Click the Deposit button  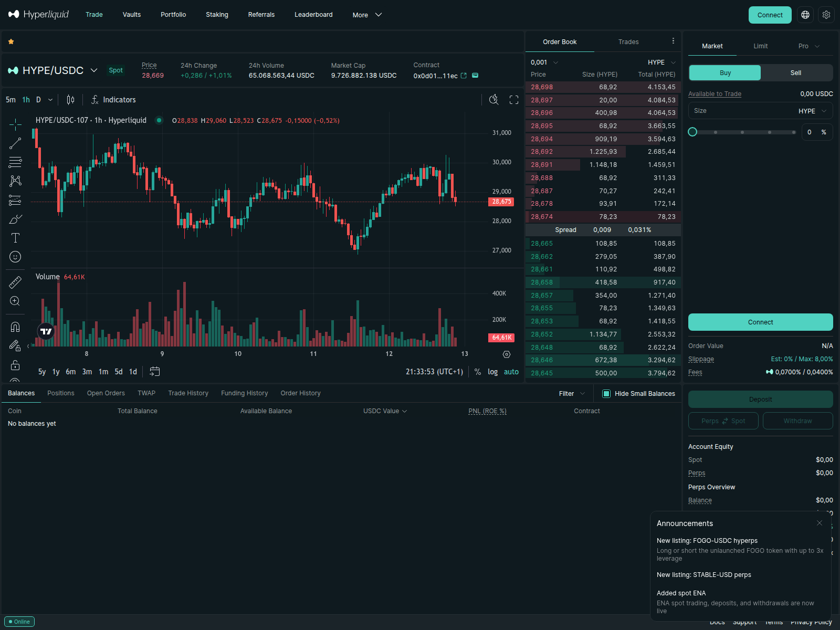tap(761, 400)
